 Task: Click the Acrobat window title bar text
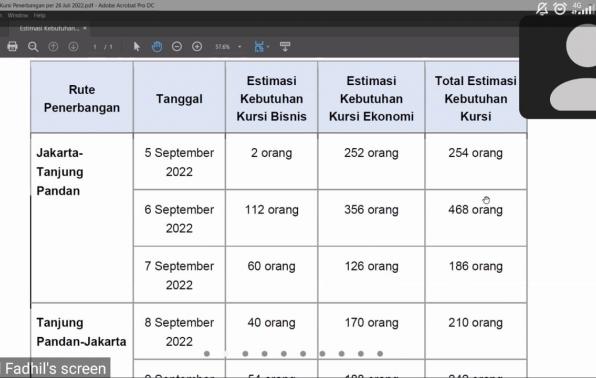[x=78, y=5]
